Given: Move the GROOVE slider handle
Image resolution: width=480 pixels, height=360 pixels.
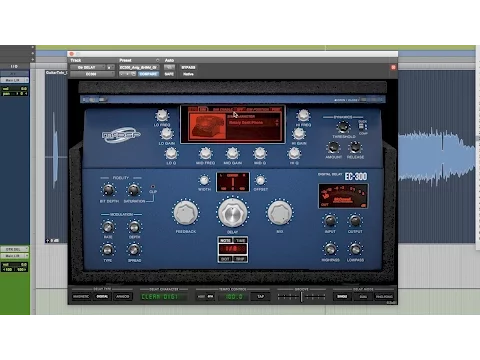Looking at the screenshot, I should click(x=301, y=296).
